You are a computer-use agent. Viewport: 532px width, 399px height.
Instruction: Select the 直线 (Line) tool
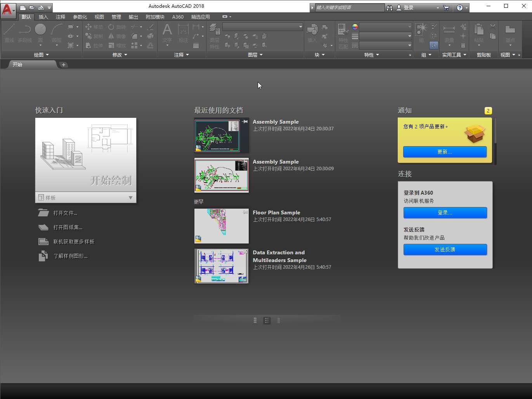(x=9, y=33)
